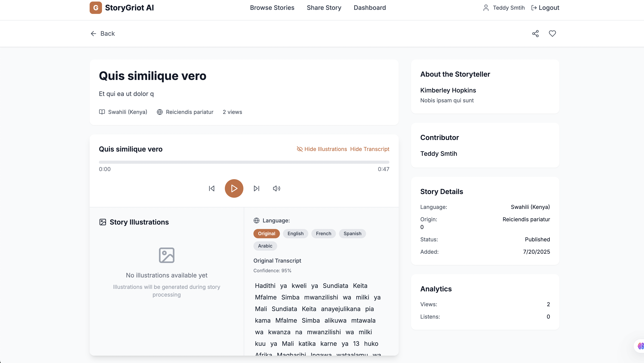Seek within the audio progress bar

[244, 162]
